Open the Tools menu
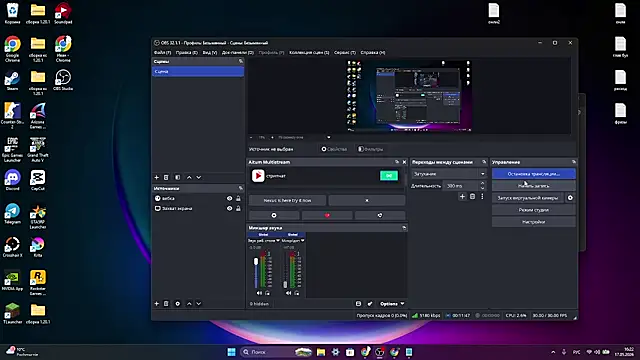Image resolution: width=640 pixels, height=360 pixels. tap(345, 53)
